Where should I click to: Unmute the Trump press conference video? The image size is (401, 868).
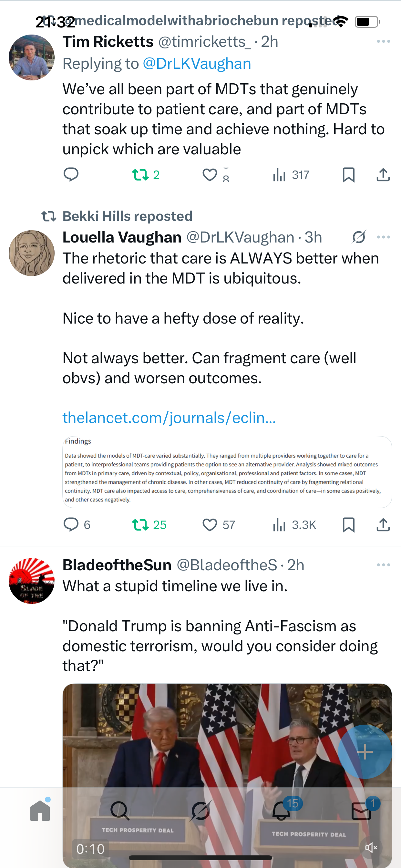[371, 847]
